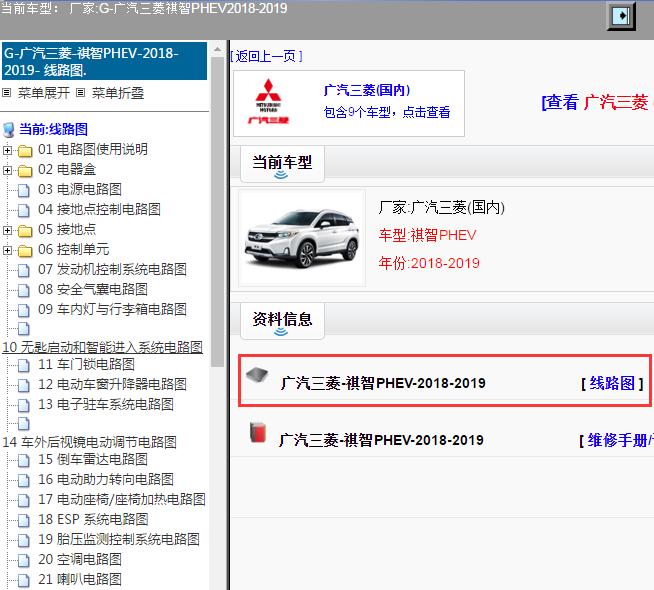Viewport: 654px width, 590px height.
Task: Click the blue G-广汽三菱-祺智PHEV title header
Action: (x=104, y=61)
